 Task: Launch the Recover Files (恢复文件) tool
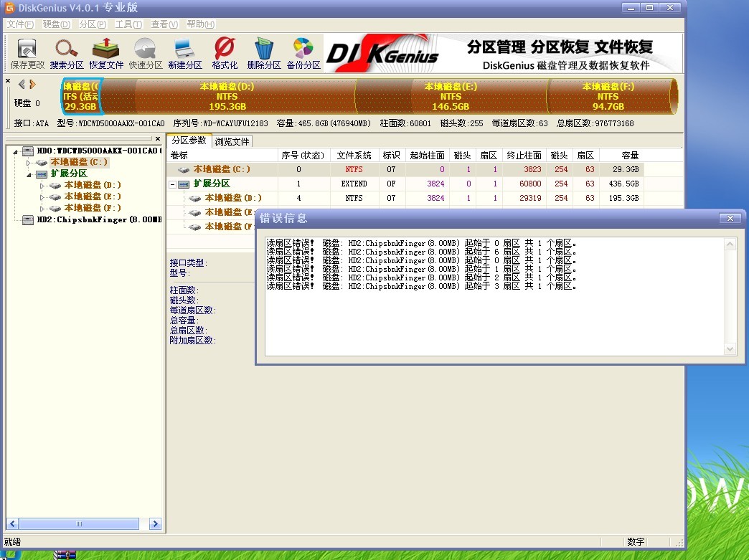click(x=106, y=54)
